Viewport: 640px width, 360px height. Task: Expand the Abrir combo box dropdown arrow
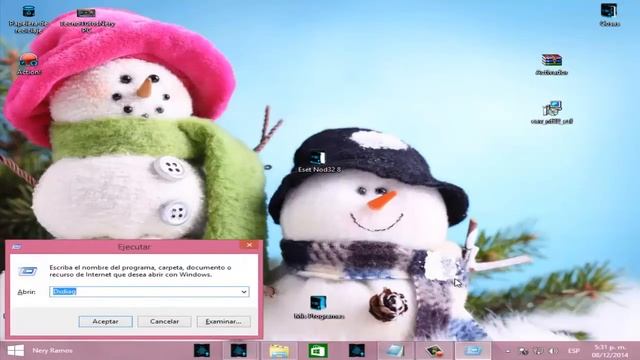(244, 292)
